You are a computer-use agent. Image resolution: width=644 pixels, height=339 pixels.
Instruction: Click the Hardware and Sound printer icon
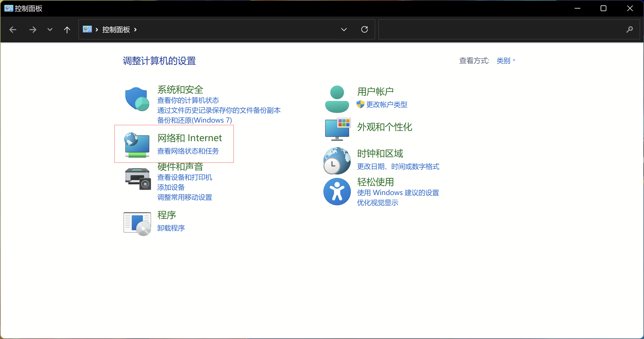(x=138, y=179)
